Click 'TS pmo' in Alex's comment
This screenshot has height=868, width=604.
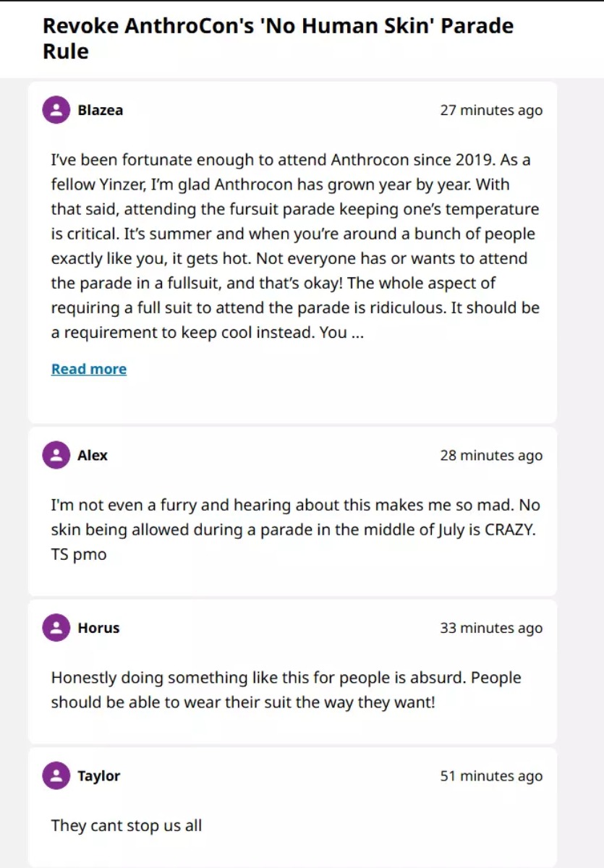coord(79,555)
